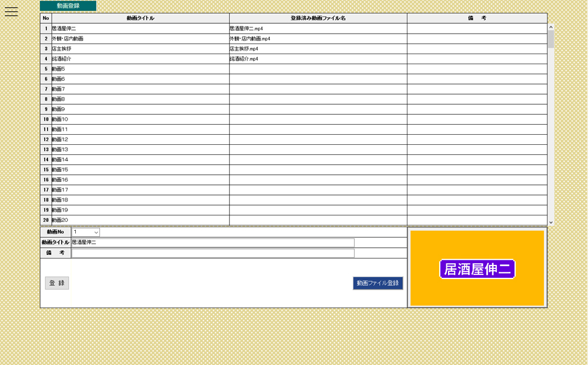The width and height of the screenshot is (588, 365).
Task: Open the hamburger menu icon
Action: [11, 12]
